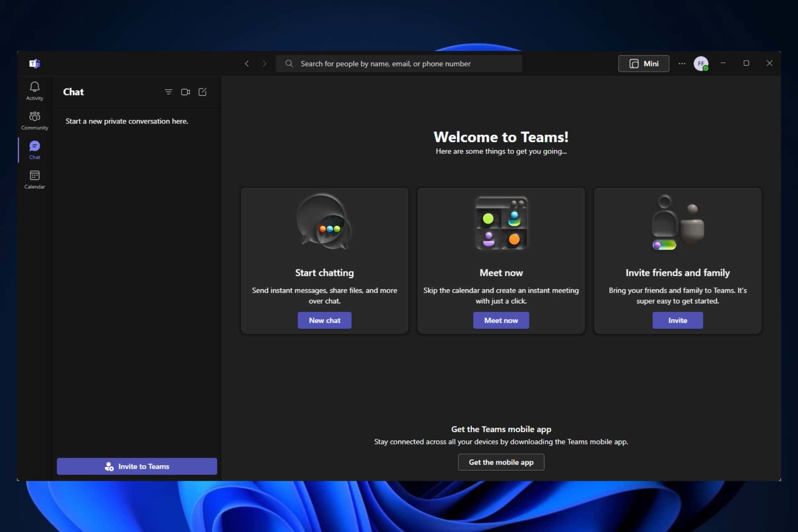Open the Calendar sidebar icon
Viewport: 798px width, 532px height.
coord(34,179)
